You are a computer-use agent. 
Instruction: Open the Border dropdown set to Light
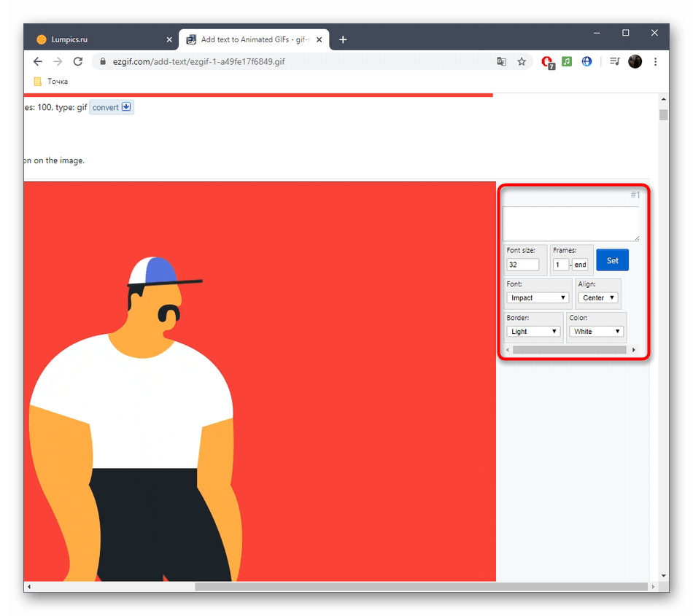[x=533, y=331]
